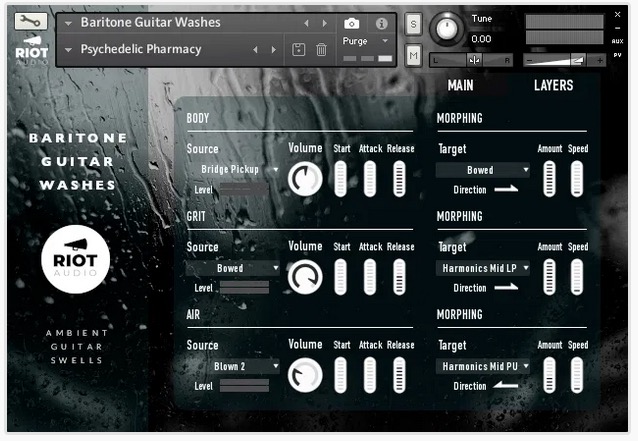The image size is (638, 441).
Task: Click the GRIT morphing Amount slider
Action: tap(549, 277)
